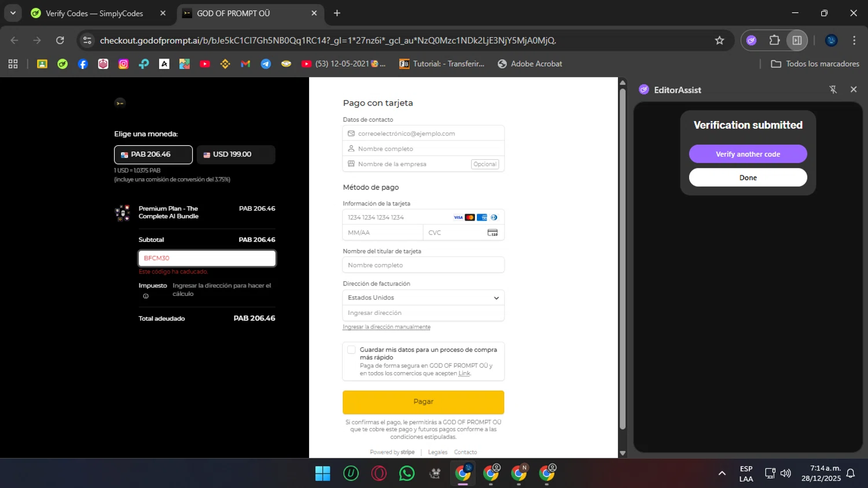Open the Extensions puzzle icon
The width and height of the screenshot is (868, 488).
pyautogui.click(x=774, y=41)
